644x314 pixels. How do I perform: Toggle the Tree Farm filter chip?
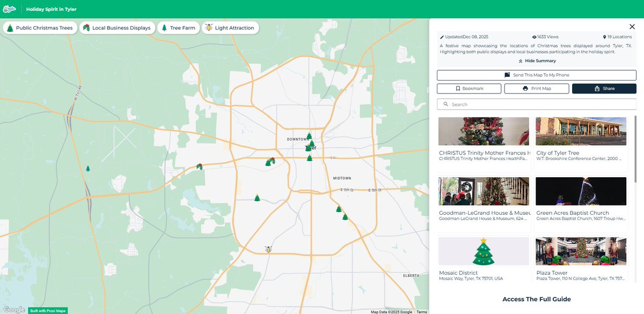pyautogui.click(x=178, y=28)
